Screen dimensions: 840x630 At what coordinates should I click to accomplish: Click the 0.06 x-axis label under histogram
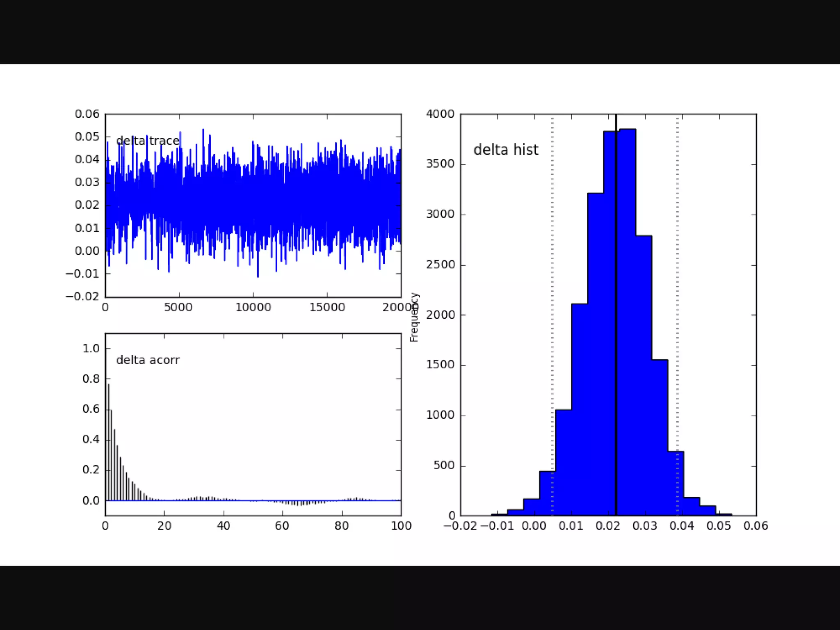pyautogui.click(x=756, y=526)
